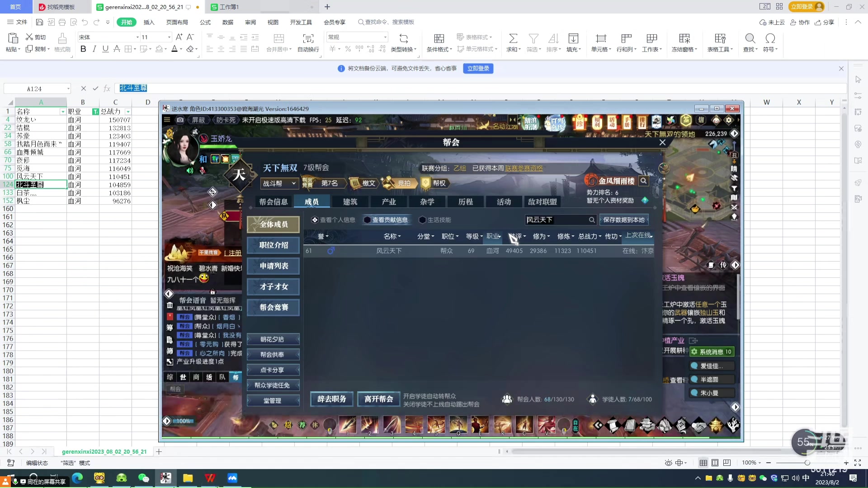Toggle 屏蔽 option in game top bar
Viewport: 868px width, 488px height.
pyautogui.click(x=198, y=120)
